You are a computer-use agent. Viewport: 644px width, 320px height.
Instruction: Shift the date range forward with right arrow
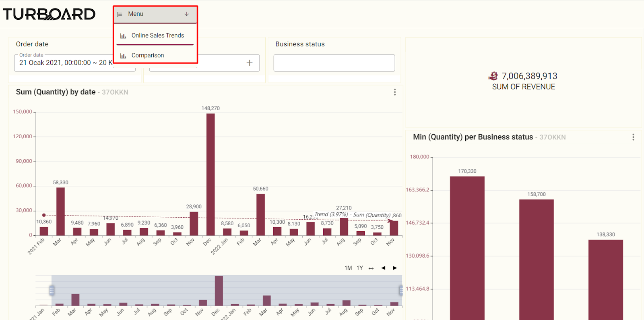click(395, 268)
